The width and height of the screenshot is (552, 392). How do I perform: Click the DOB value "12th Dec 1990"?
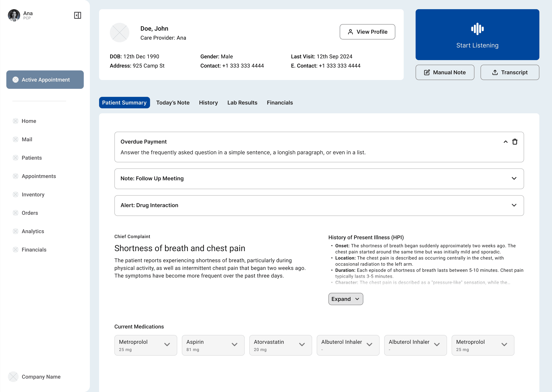click(x=141, y=56)
